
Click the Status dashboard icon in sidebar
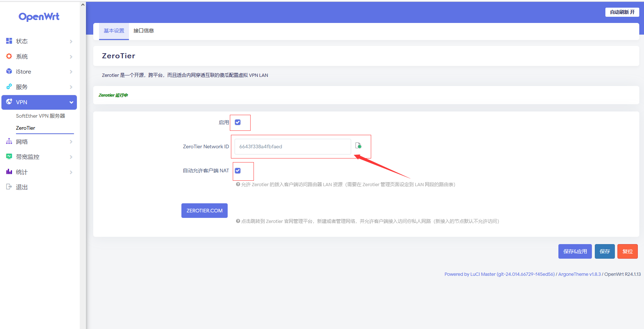9,41
